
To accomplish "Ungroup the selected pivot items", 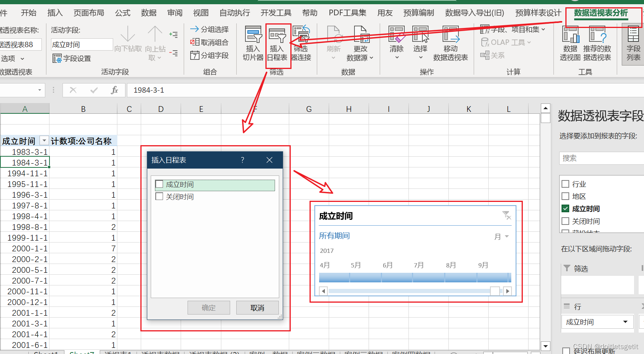I will [209, 42].
